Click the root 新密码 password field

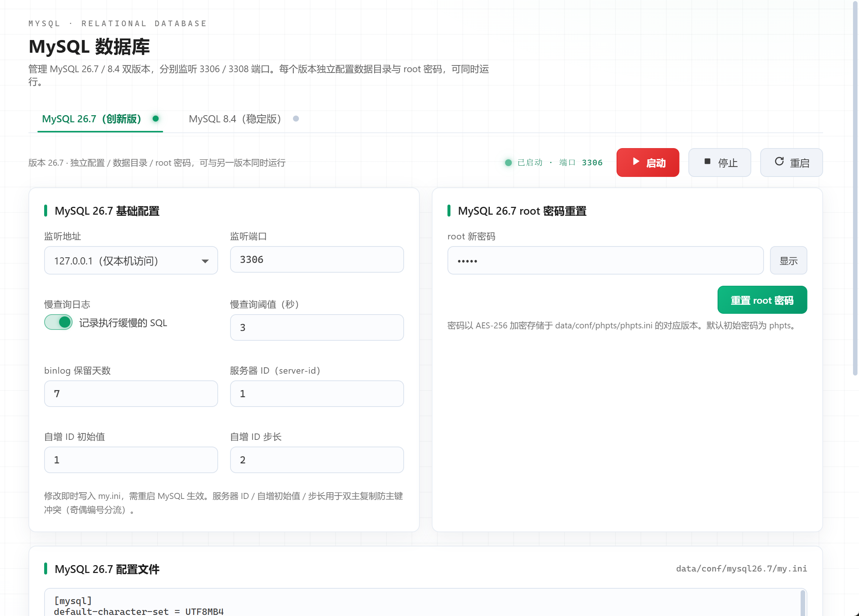605,260
